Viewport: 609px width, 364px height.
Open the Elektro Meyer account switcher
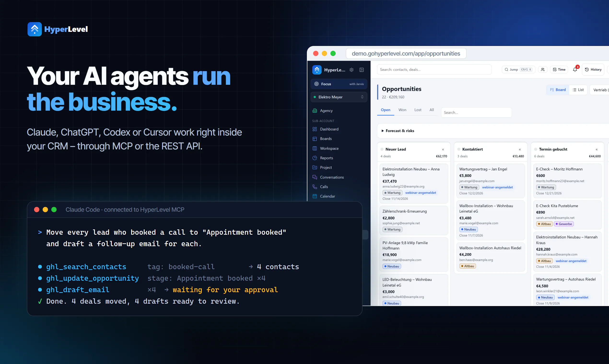339,97
